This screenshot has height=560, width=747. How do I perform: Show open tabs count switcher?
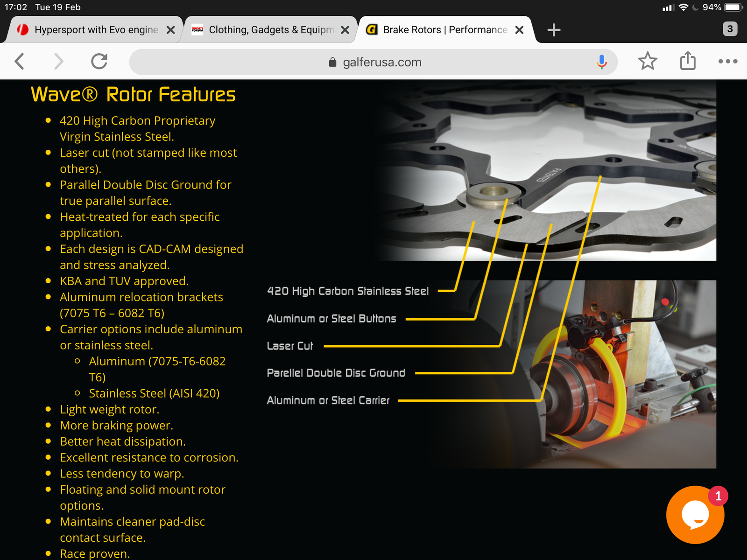[x=730, y=29]
